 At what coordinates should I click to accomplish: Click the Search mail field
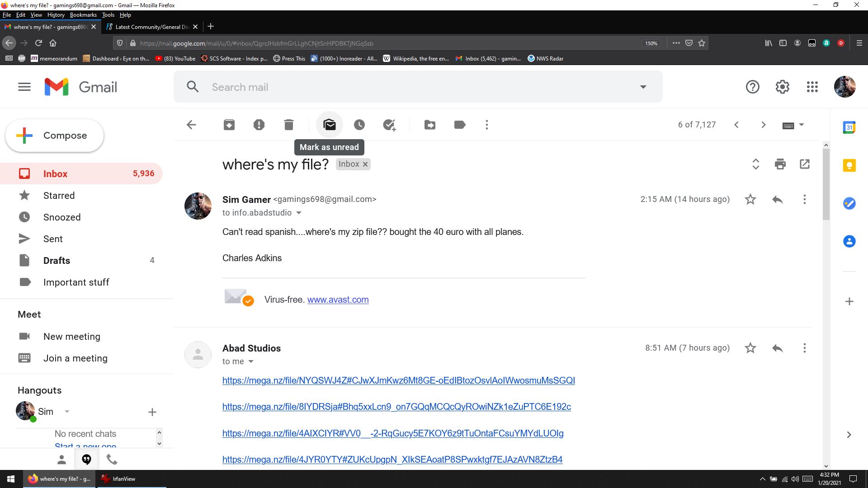(x=407, y=87)
